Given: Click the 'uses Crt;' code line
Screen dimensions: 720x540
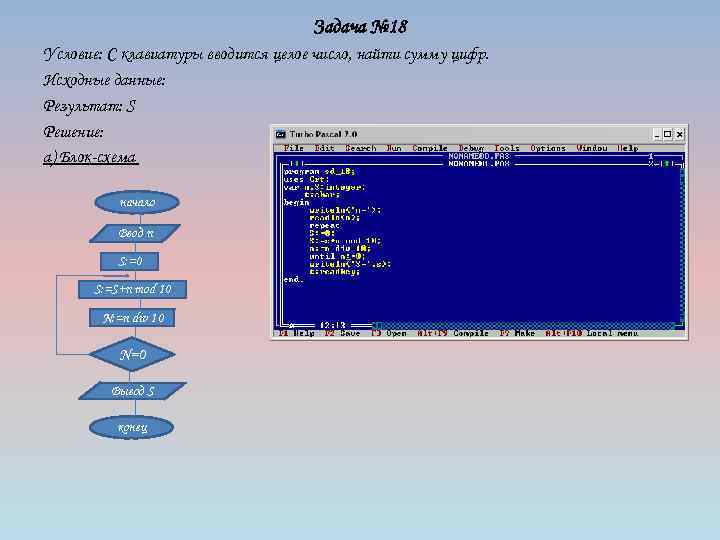Looking at the screenshot, I should coord(306,179).
